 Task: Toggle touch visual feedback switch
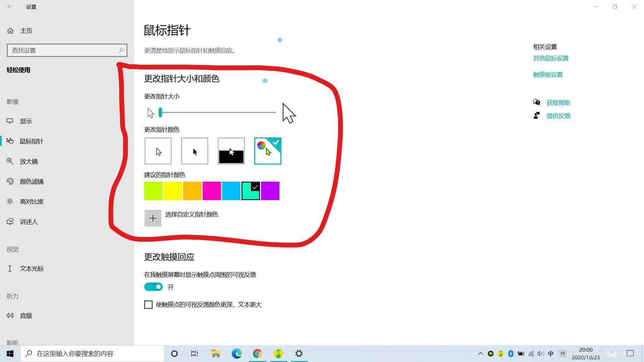click(x=153, y=287)
